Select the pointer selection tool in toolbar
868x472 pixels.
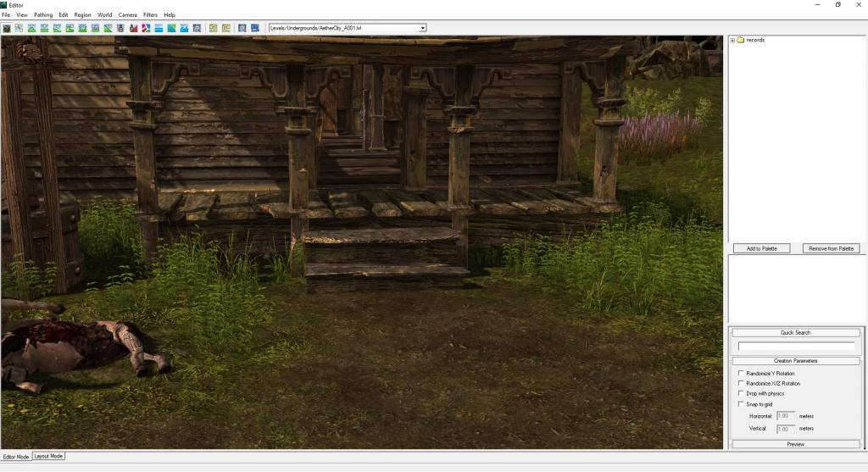click(x=19, y=28)
